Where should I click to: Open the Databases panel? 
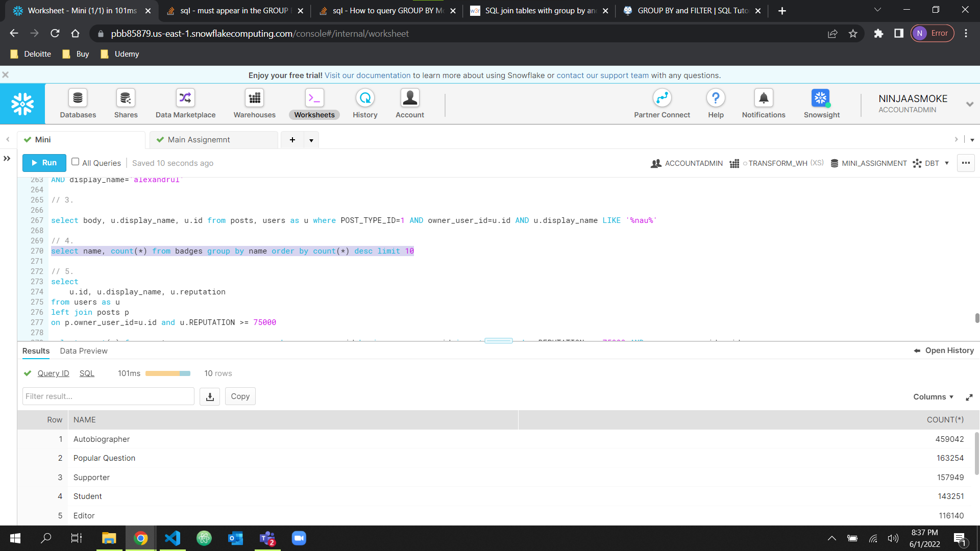78,103
